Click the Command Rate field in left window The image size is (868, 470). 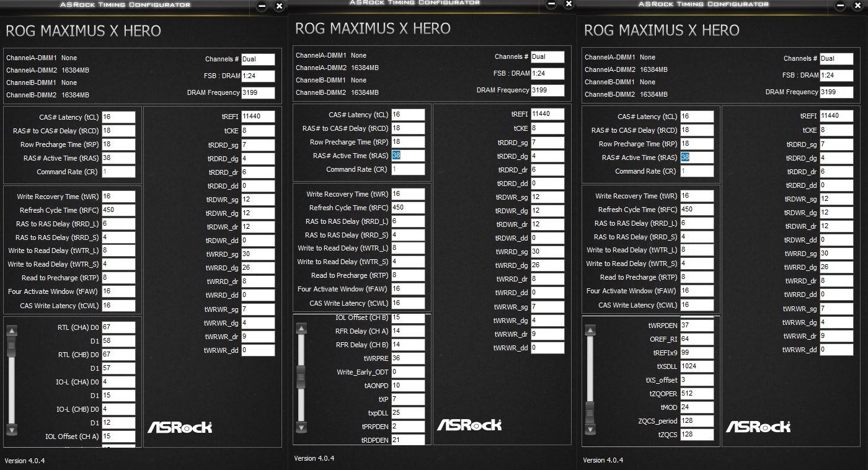(x=118, y=172)
